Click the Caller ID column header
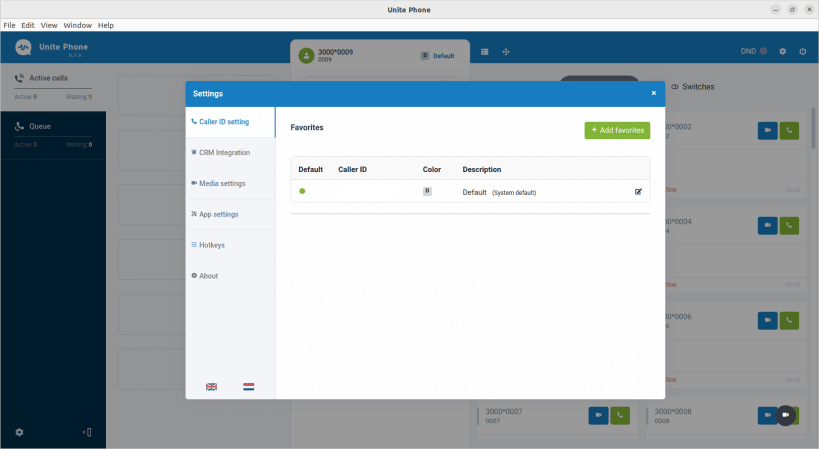The image size is (819, 449). (x=353, y=170)
